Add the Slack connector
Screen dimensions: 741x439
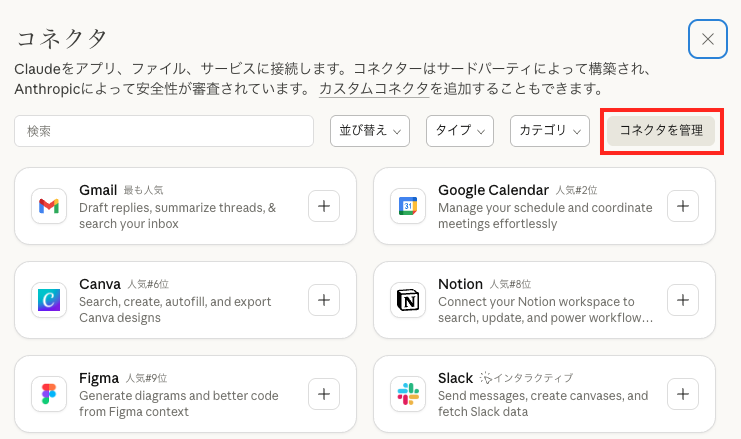pyautogui.click(x=682, y=394)
